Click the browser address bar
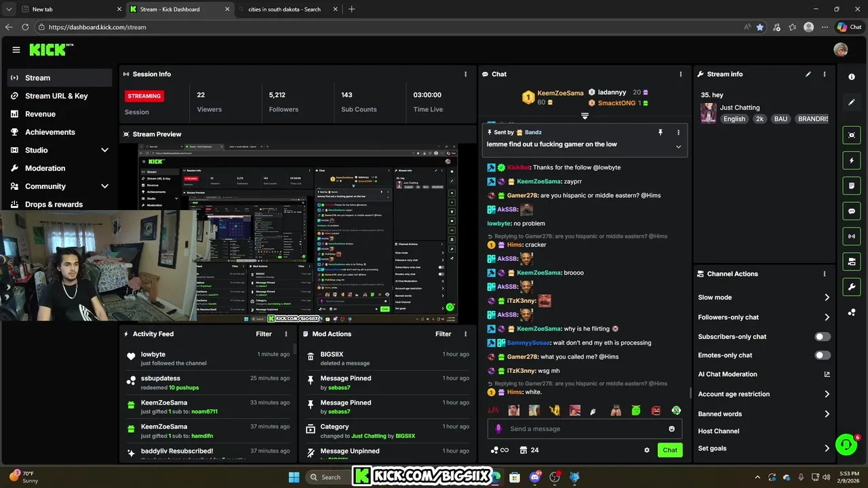 [393, 27]
